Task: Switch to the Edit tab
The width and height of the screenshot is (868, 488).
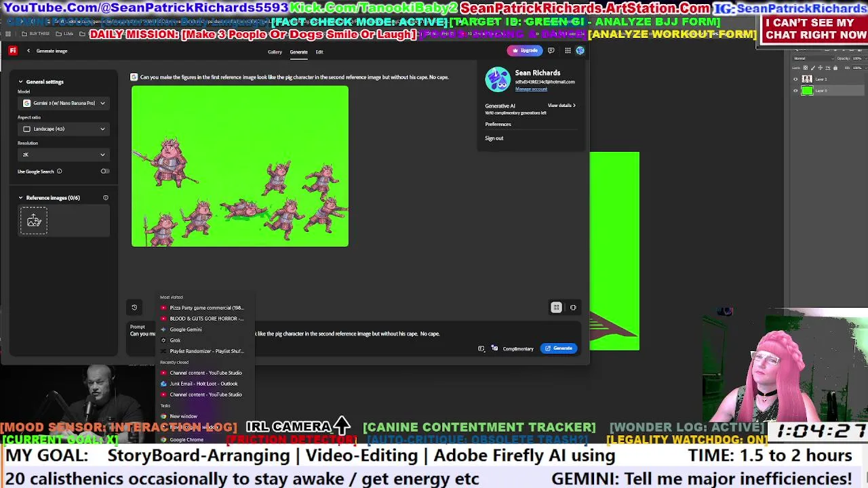Action: click(x=319, y=52)
